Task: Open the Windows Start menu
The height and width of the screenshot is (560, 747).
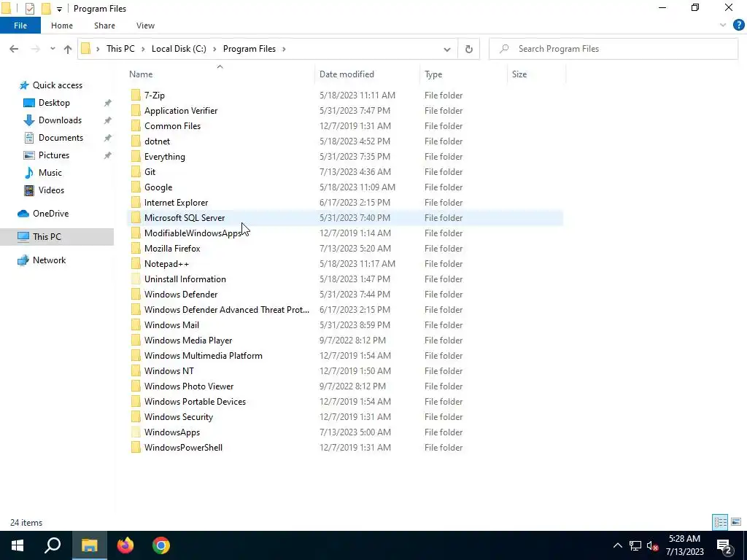Action: coord(18,545)
